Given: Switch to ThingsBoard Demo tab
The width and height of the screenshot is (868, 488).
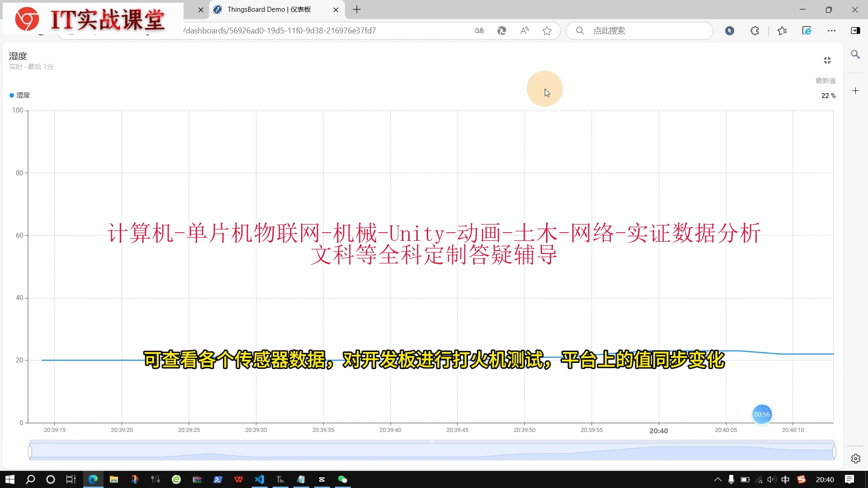Looking at the screenshot, I should coord(269,9).
